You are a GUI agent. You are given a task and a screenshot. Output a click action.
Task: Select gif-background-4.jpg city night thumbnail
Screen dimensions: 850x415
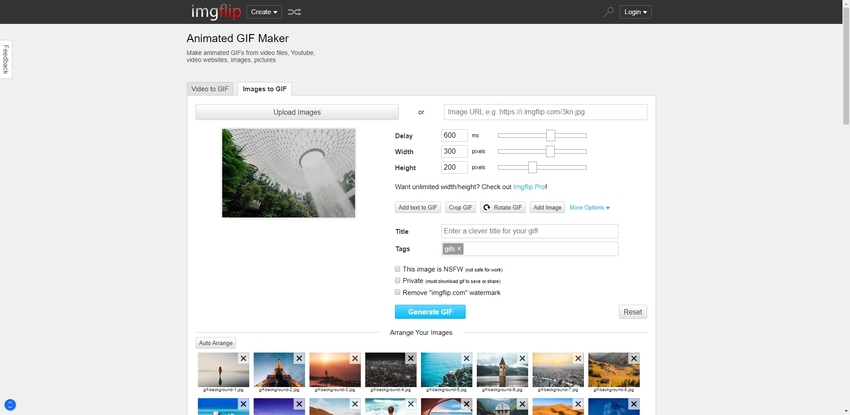point(391,369)
